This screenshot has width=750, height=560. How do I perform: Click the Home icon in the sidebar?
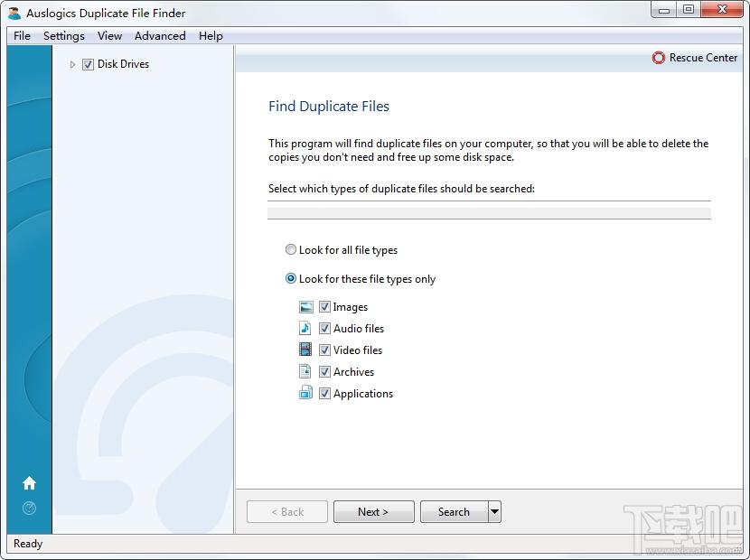click(x=29, y=483)
